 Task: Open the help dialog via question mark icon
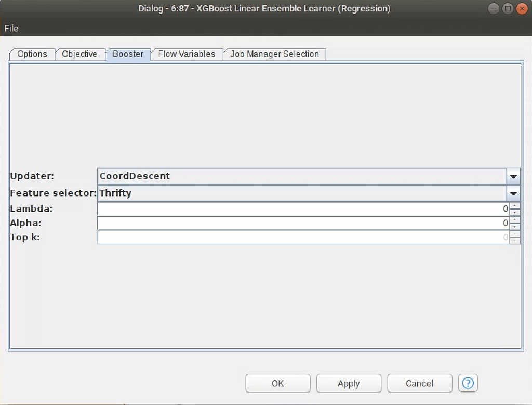pyautogui.click(x=468, y=383)
